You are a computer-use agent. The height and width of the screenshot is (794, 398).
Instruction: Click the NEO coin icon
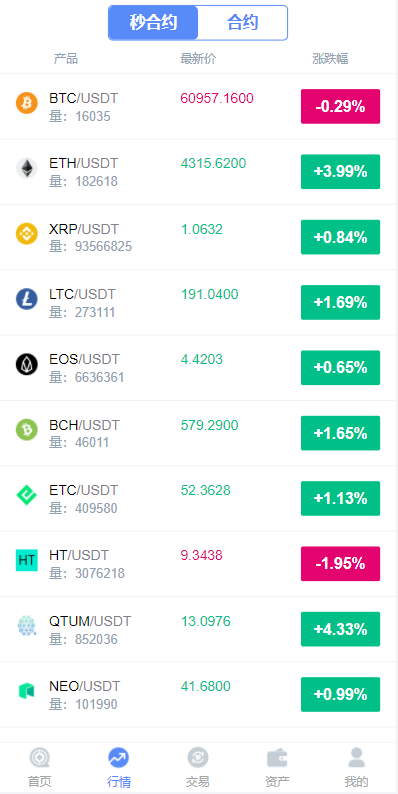coord(27,691)
